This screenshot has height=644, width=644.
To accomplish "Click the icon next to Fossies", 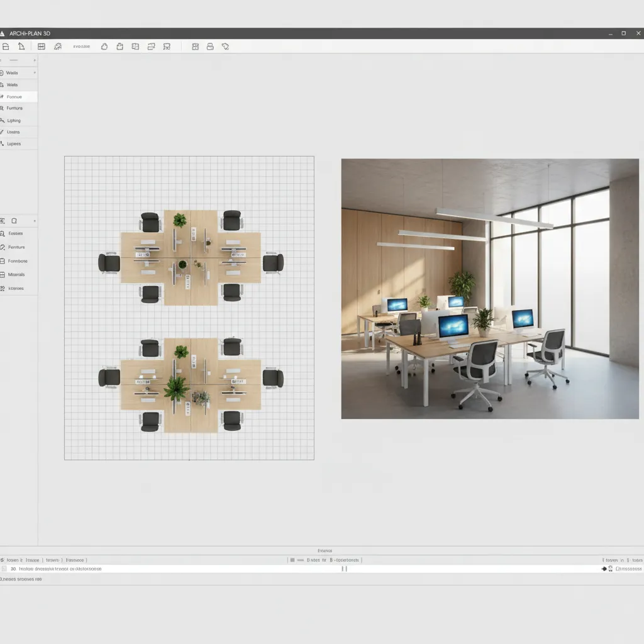I will (x=3, y=233).
